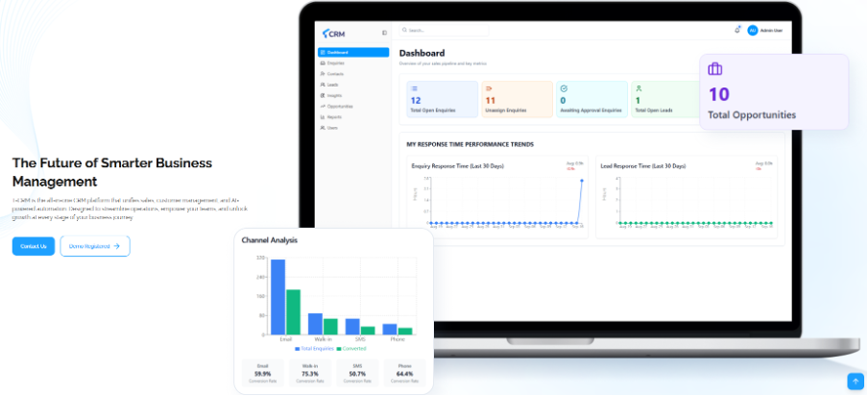
Task: Go to Contacts in the sidebar
Action: pos(335,73)
